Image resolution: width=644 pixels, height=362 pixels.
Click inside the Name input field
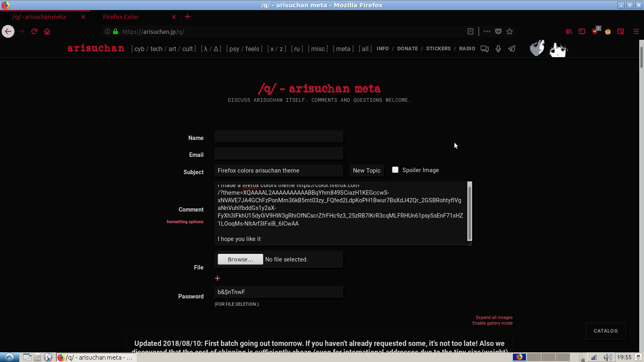pos(279,137)
